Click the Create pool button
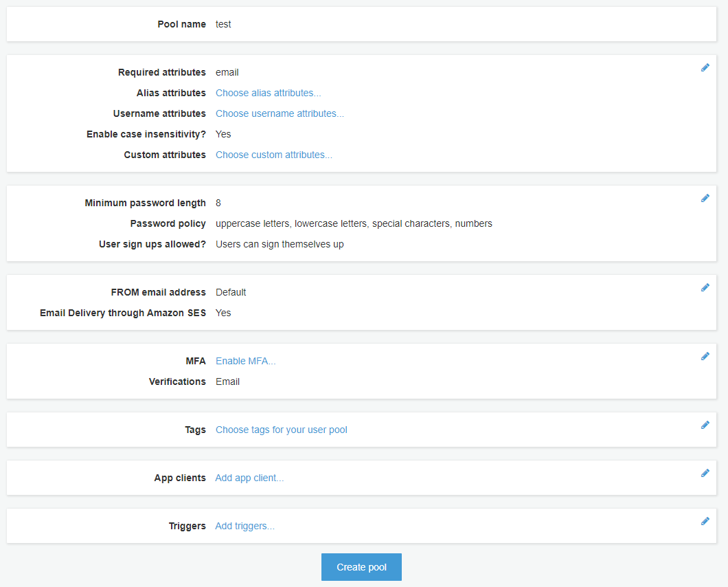The width and height of the screenshot is (728, 587). pos(361,567)
